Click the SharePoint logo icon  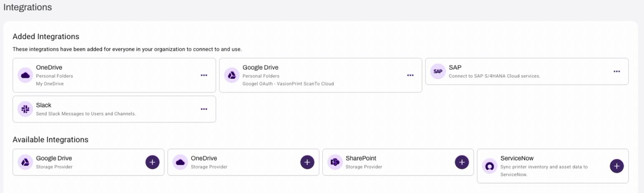(x=335, y=162)
